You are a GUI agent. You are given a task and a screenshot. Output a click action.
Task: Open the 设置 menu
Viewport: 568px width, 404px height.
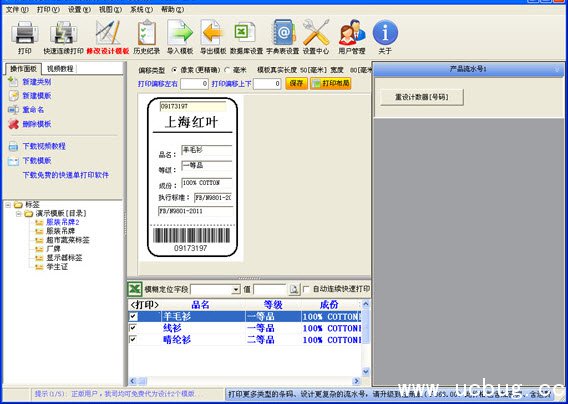click(x=79, y=10)
